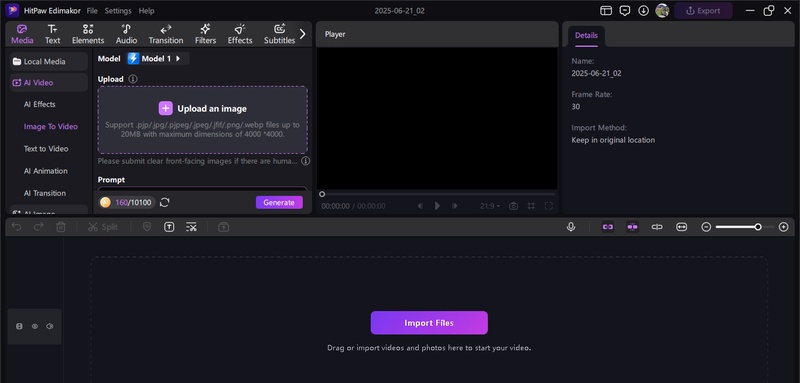Toggle track visibility eye icon

[x=35, y=326]
